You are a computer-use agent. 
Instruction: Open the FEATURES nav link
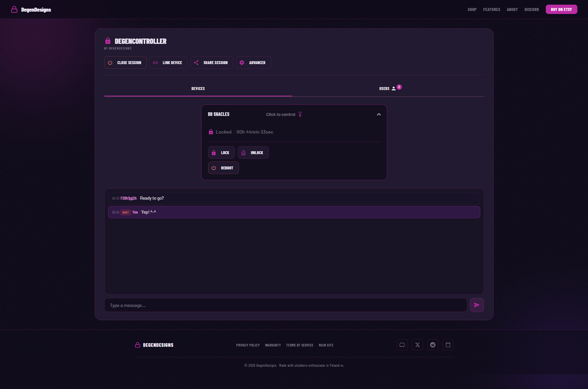(492, 10)
